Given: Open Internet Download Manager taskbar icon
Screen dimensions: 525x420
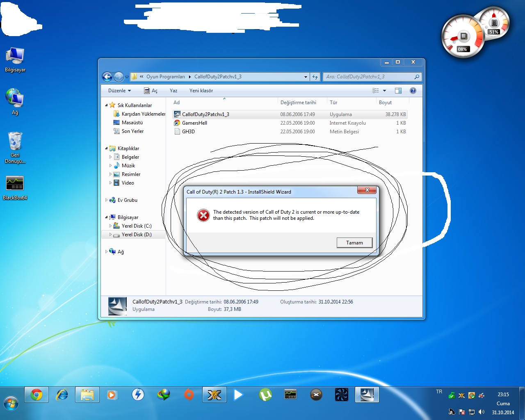Looking at the screenshot, I should point(163,395).
